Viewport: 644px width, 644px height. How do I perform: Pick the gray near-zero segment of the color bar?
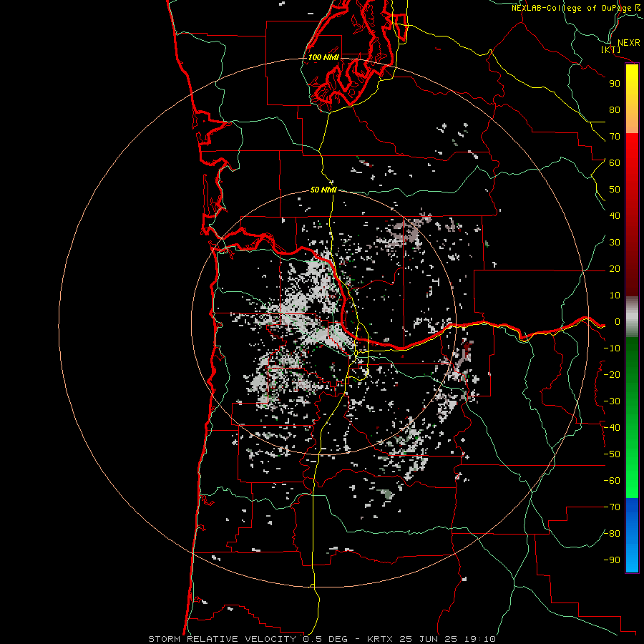(x=632, y=317)
